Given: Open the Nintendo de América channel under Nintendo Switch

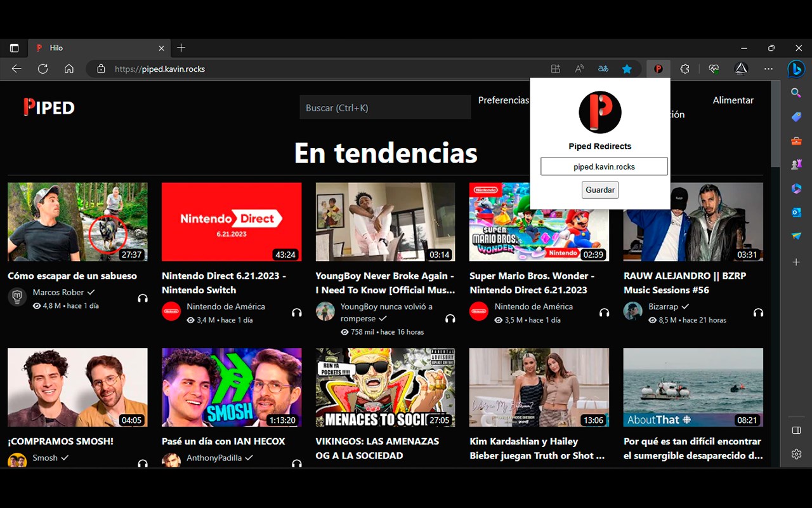Looking at the screenshot, I should coord(226,306).
